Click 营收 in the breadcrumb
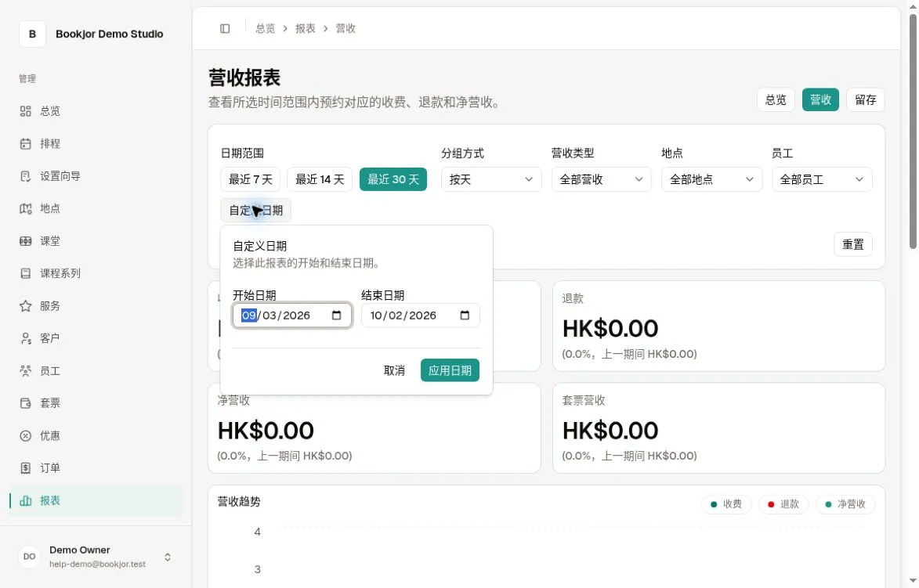Viewport: 919px width, 588px height. (x=346, y=29)
